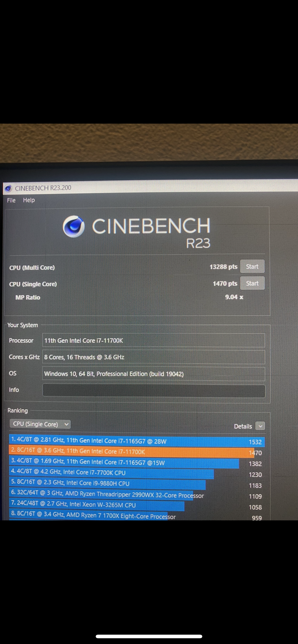Click the Details label in Ranking
The height and width of the screenshot is (644, 298).
click(x=243, y=426)
